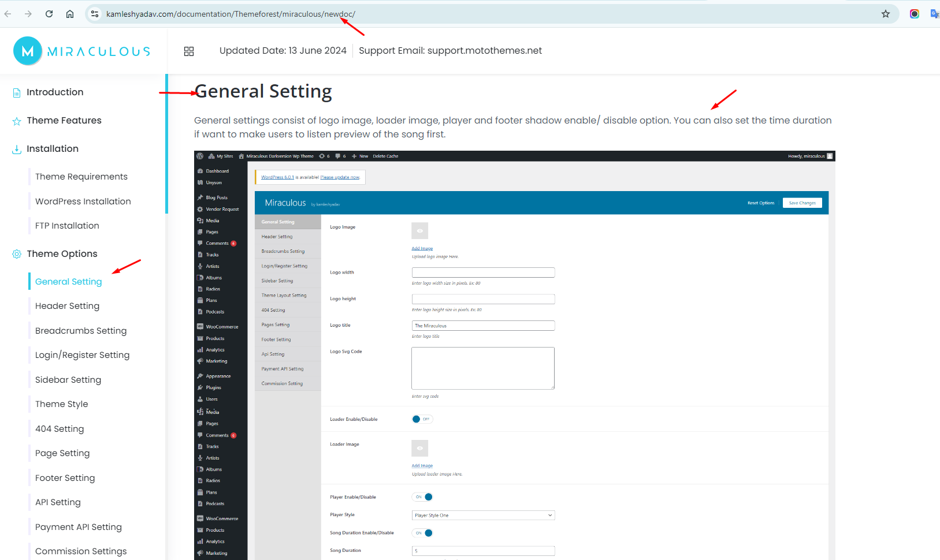Expand the Installation section
The image size is (940, 560).
53,149
